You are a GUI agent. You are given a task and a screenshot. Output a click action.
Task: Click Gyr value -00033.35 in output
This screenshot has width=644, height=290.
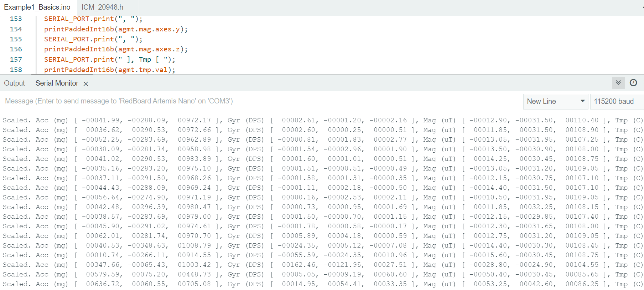point(388,284)
